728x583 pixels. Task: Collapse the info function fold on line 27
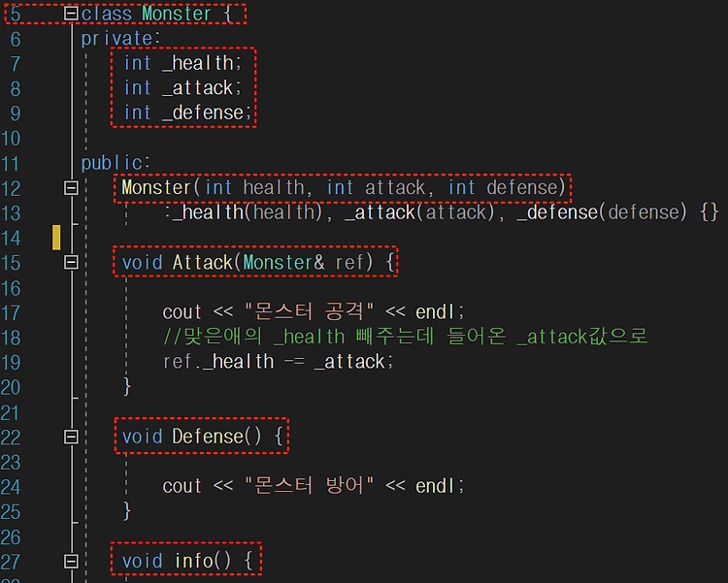click(71, 562)
